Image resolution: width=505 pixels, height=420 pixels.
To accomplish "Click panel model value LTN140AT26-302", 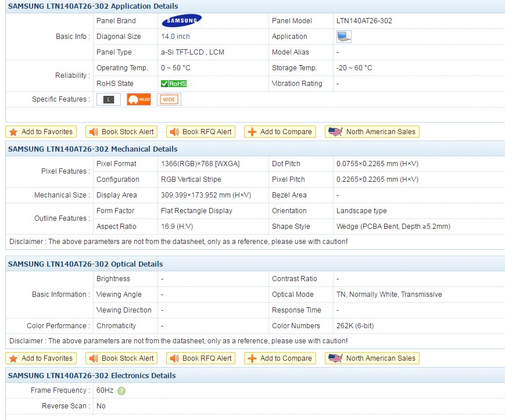I will pyautogui.click(x=364, y=21).
